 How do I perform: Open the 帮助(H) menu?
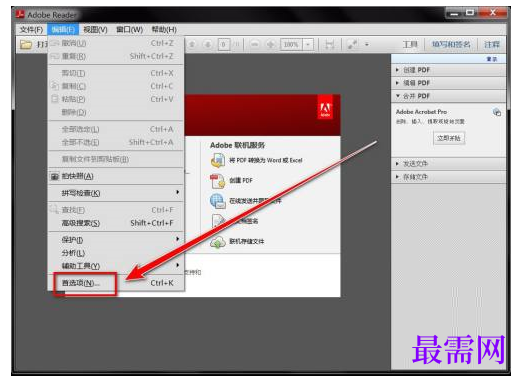tap(164, 29)
